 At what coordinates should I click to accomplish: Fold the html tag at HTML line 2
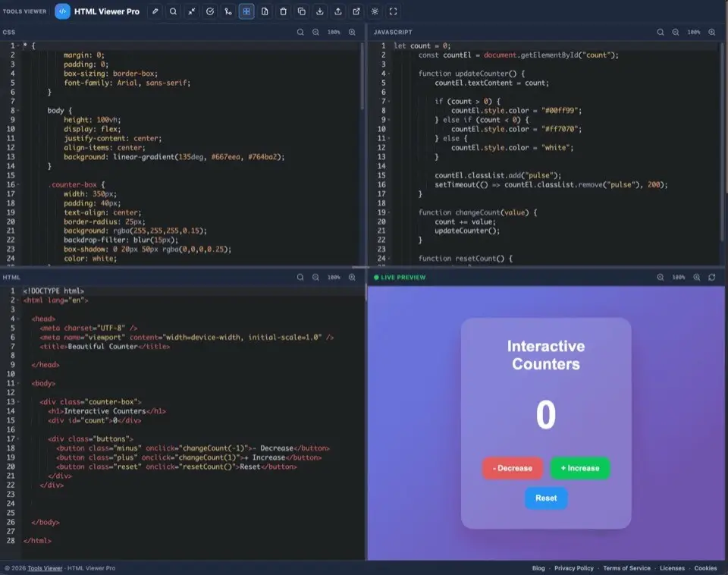click(18, 300)
